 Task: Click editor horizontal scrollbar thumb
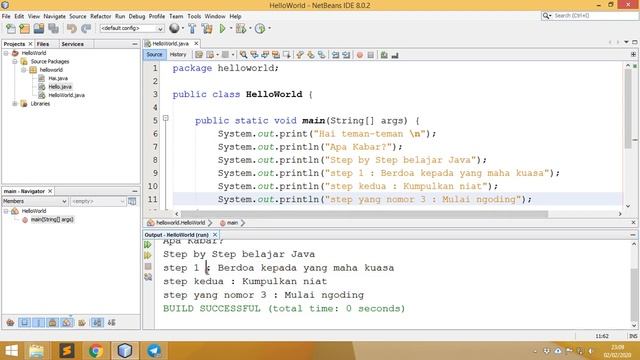(364, 214)
